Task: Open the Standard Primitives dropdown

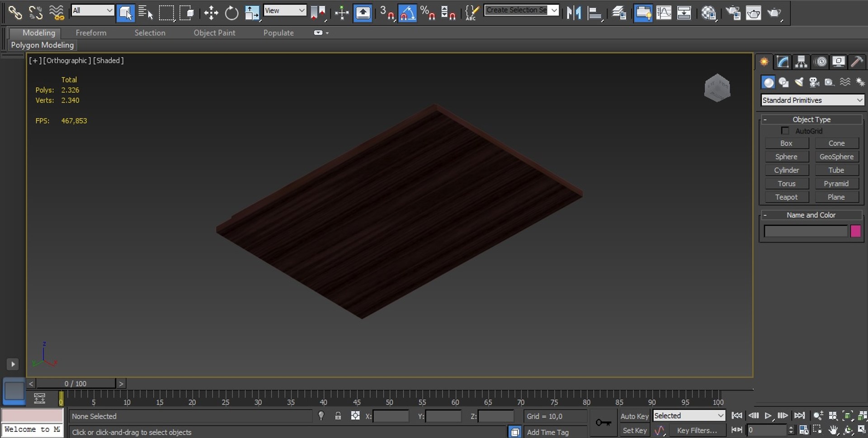Action: click(812, 100)
